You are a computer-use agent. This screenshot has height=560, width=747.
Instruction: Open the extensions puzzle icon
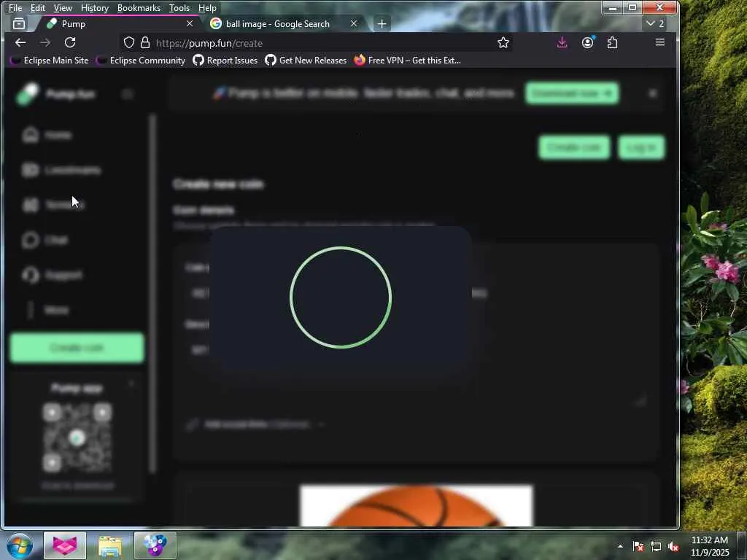click(x=613, y=43)
